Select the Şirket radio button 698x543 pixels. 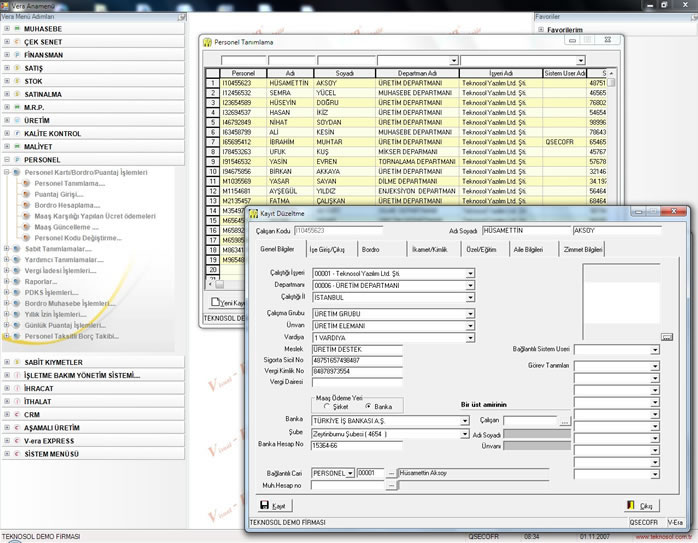(327, 406)
